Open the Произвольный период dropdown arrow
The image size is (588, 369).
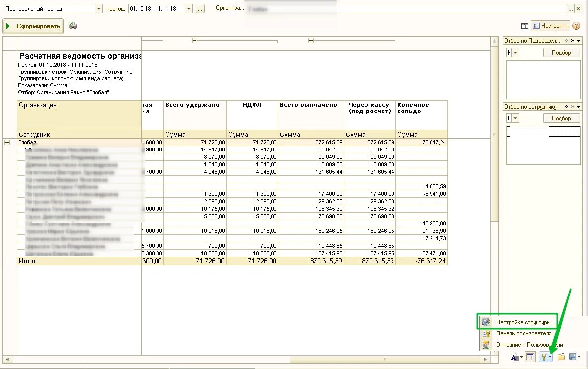click(99, 8)
